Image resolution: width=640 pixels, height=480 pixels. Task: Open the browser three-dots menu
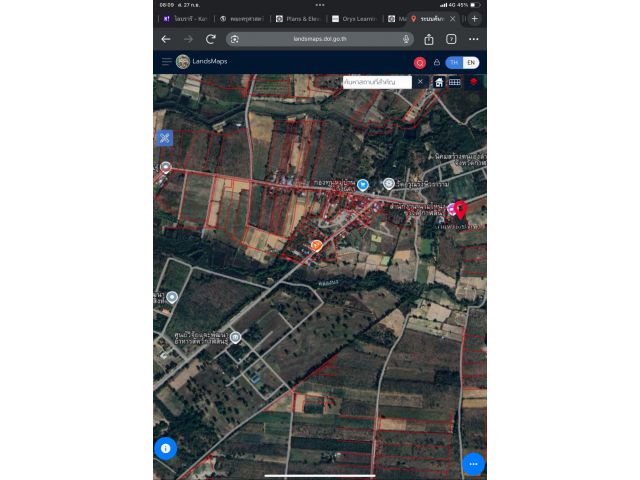click(473, 39)
